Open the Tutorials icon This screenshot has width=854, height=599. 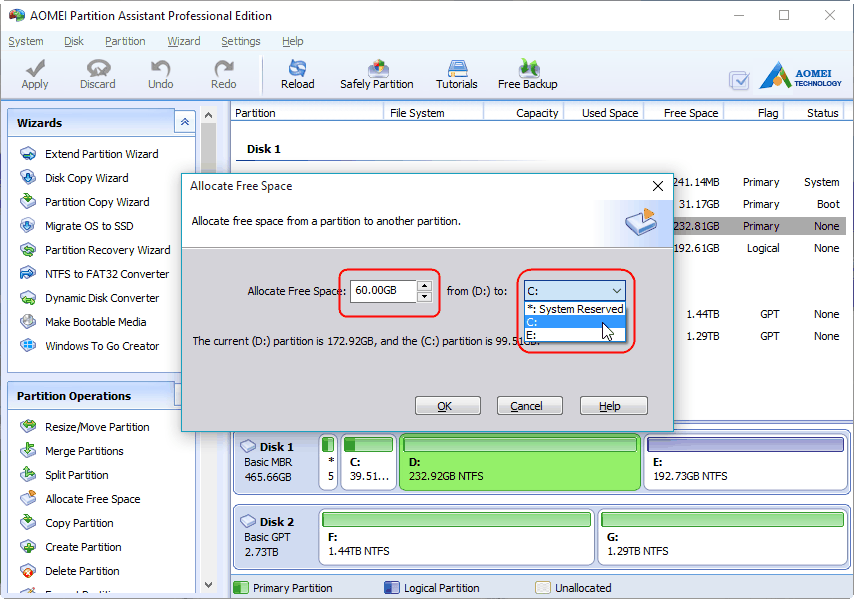click(x=456, y=73)
